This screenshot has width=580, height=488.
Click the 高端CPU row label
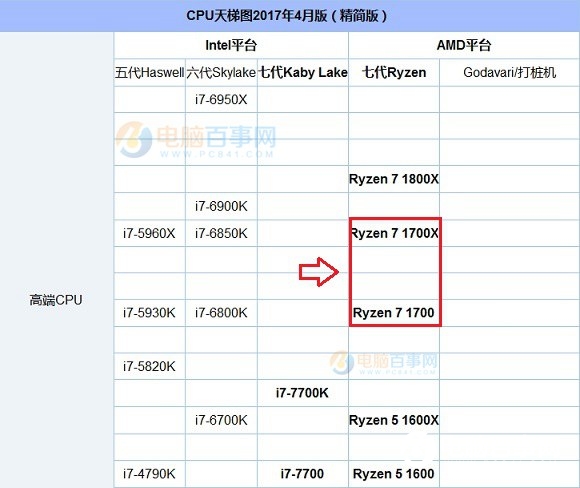pyautogui.click(x=56, y=300)
